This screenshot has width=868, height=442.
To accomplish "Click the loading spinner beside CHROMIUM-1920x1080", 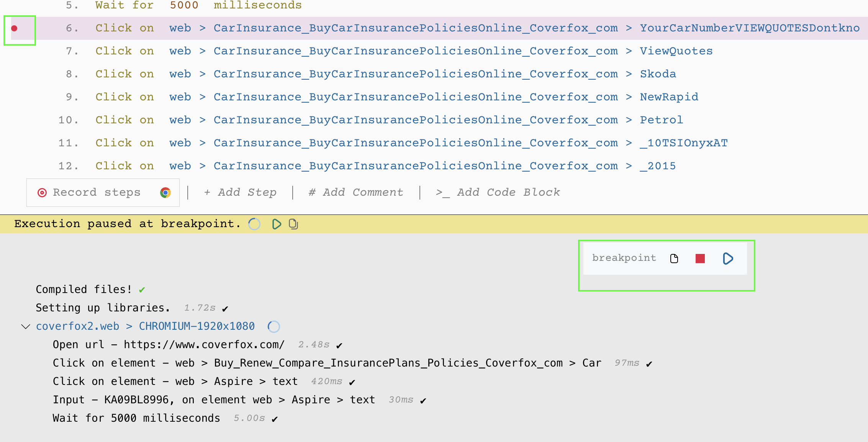I will (x=274, y=326).
